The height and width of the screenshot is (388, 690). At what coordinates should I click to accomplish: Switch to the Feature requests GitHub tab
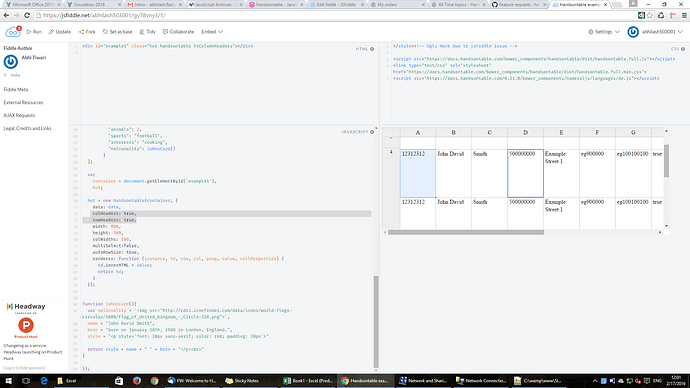pos(518,4)
